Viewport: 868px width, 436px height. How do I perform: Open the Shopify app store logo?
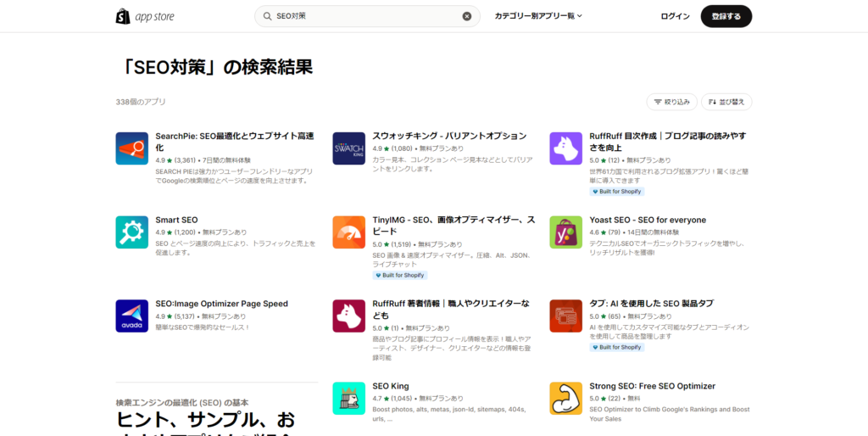coord(145,17)
